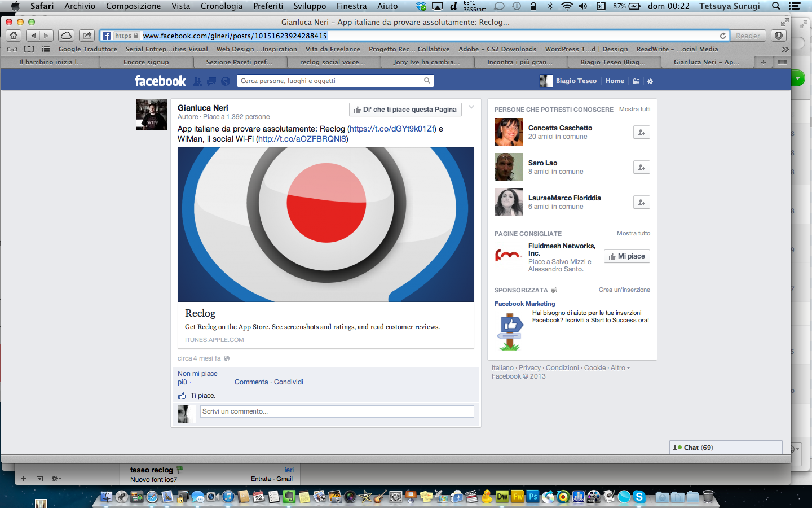The image size is (812, 508).
Task: Open the Sviluppo menu
Action: 310,6
